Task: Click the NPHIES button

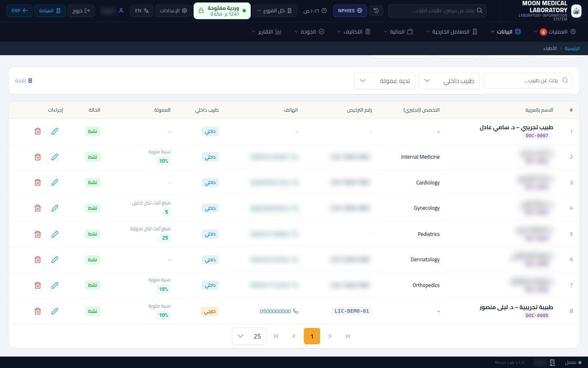Action: pos(350,11)
